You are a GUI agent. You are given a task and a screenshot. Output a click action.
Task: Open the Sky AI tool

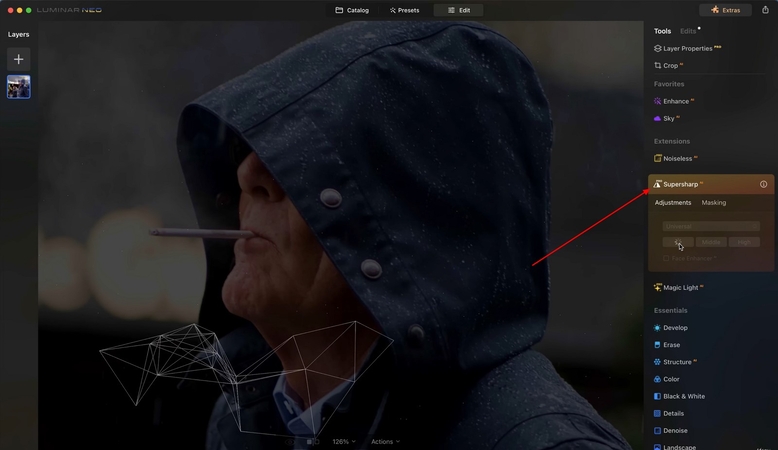[x=666, y=118]
